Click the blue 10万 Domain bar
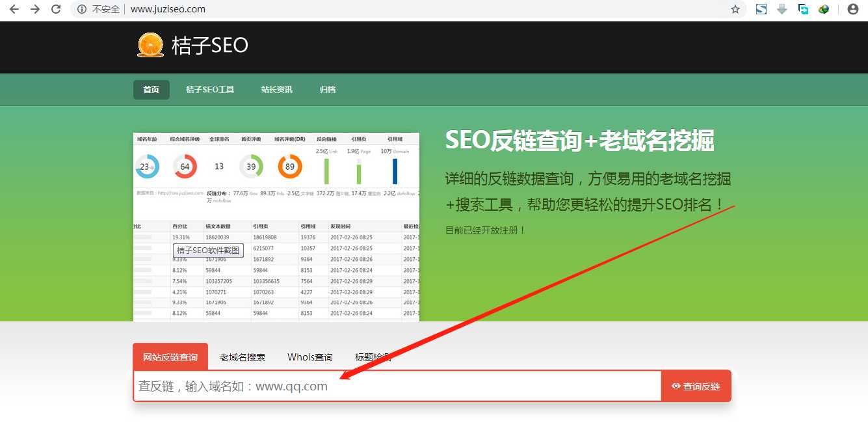Image resolution: width=868 pixels, height=434 pixels. [395, 170]
